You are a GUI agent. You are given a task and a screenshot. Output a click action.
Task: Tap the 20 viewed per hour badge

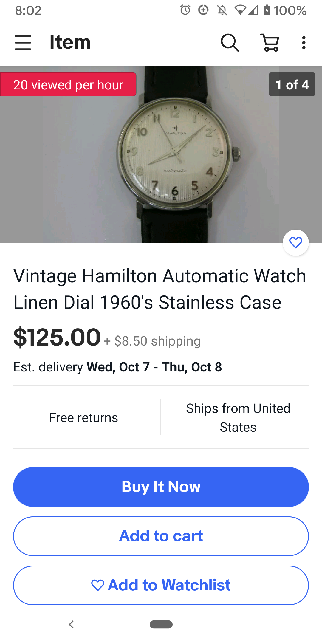68,84
